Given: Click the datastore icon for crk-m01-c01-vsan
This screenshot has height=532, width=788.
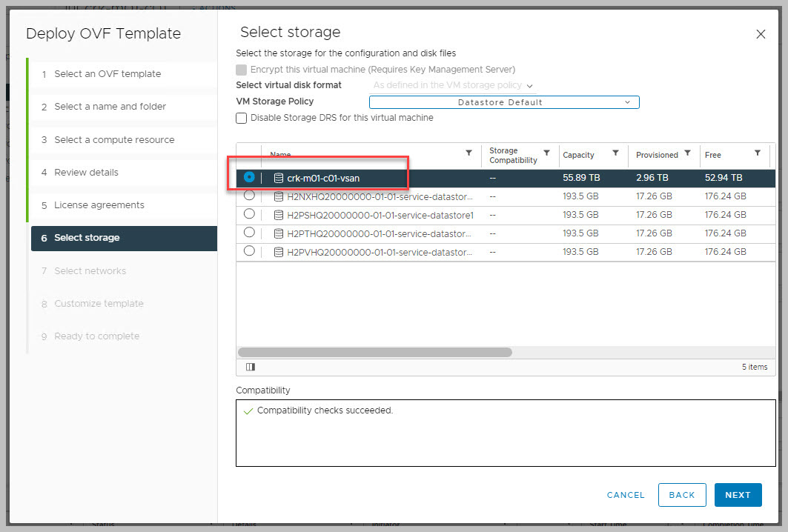Looking at the screenshot, I should point(279,178).
